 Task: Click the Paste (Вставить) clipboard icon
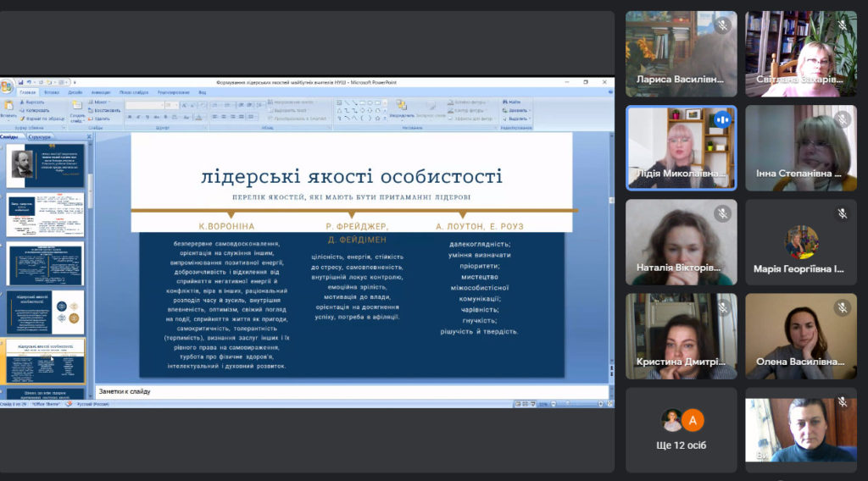coord(8,106)
